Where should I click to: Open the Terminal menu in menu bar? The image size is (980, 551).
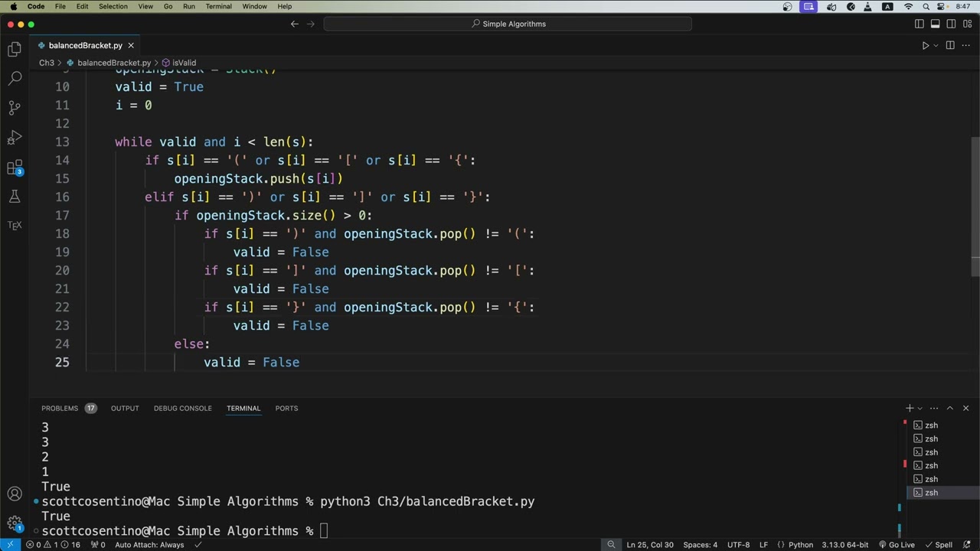point(218,6)
